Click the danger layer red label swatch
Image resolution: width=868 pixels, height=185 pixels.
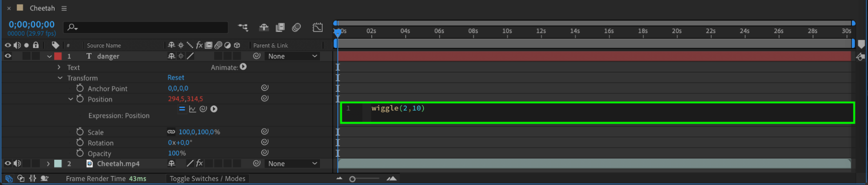(58, 56)
